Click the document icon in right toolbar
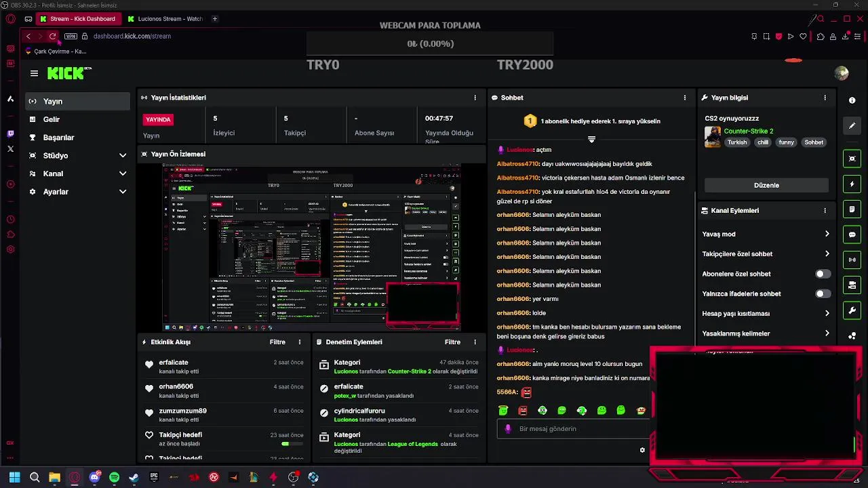Image resolution: width=868 pixels, height=488 pixels. pyautogui.click(x=852, y=209)
